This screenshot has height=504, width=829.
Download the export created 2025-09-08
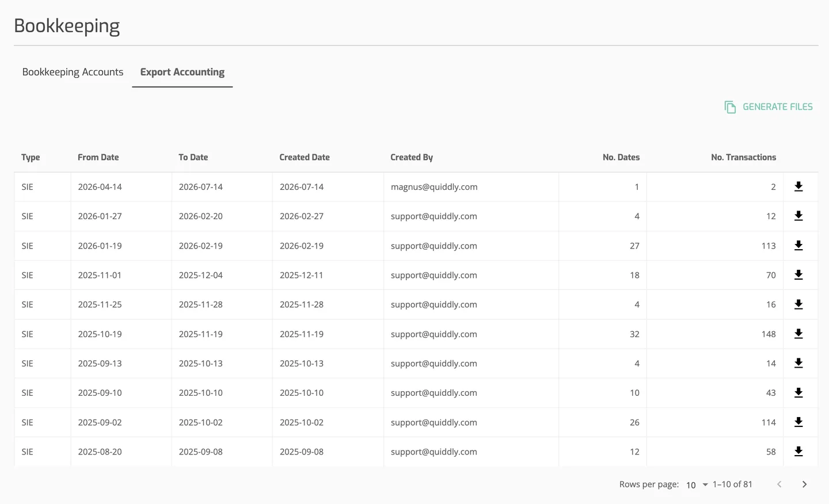tap(798, 452)
